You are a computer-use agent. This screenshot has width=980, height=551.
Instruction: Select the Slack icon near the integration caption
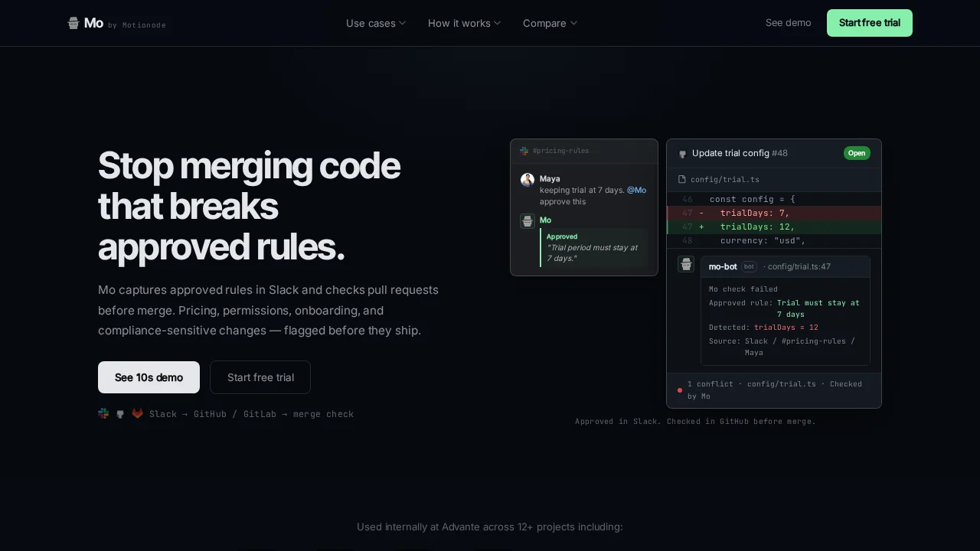[x=103, y=413]
